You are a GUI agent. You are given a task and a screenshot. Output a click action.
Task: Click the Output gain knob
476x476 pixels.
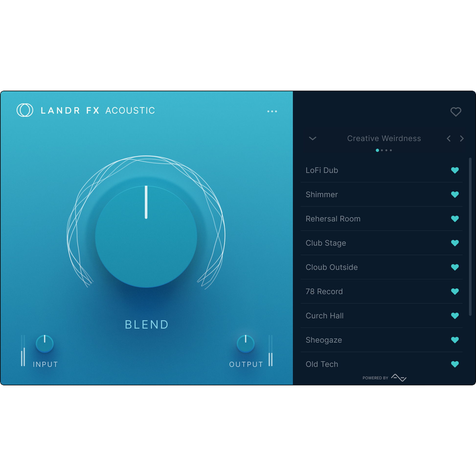coord(245,344)
